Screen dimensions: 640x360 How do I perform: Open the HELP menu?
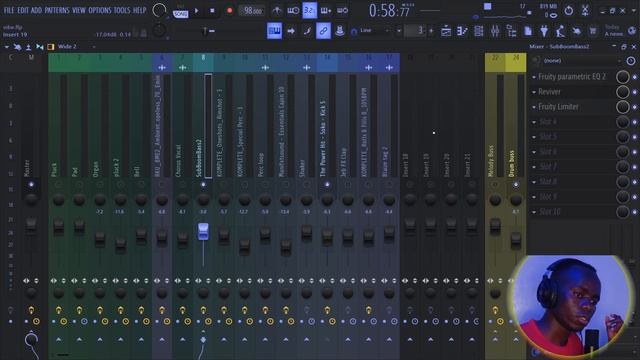(140, 11)
